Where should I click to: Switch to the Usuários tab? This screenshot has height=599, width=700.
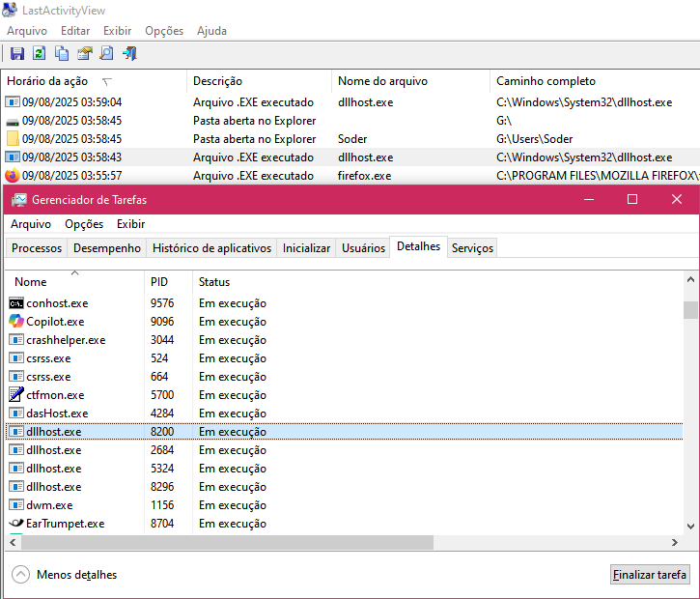pos(363,248)
